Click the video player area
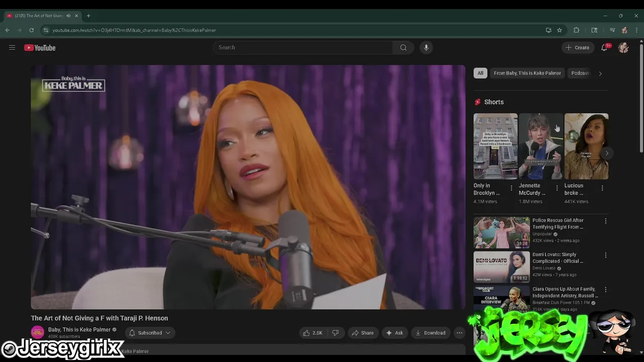Screen dimensions: 644x362 pyautogui.click(x=248, y=187)
